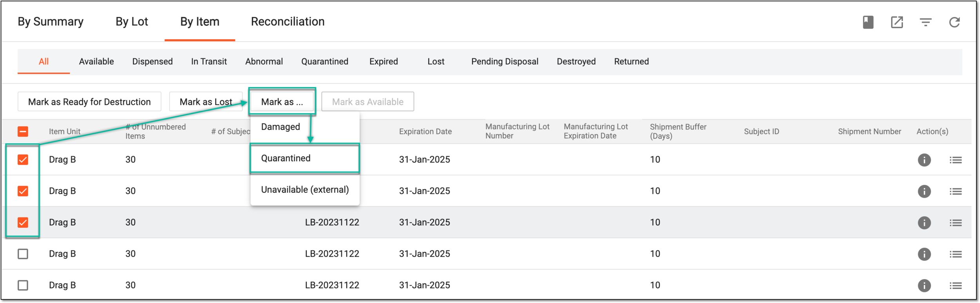
Task: Check the last Drag B row checkbox
Action: click(x=23, y=285)
